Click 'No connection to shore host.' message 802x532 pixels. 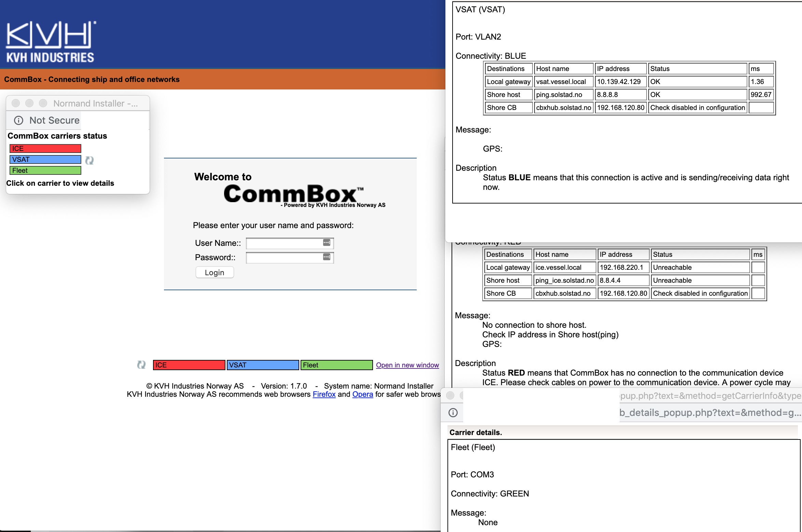point(534,325)
